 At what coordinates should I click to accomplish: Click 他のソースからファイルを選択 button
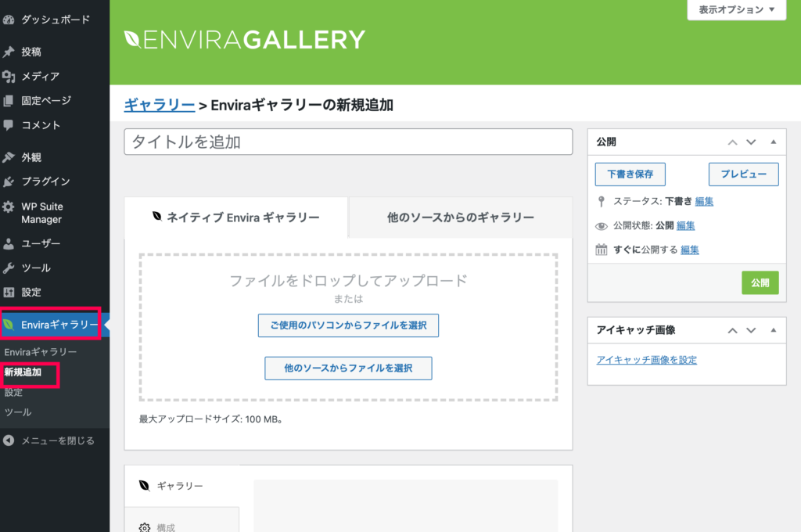point(348,368)
